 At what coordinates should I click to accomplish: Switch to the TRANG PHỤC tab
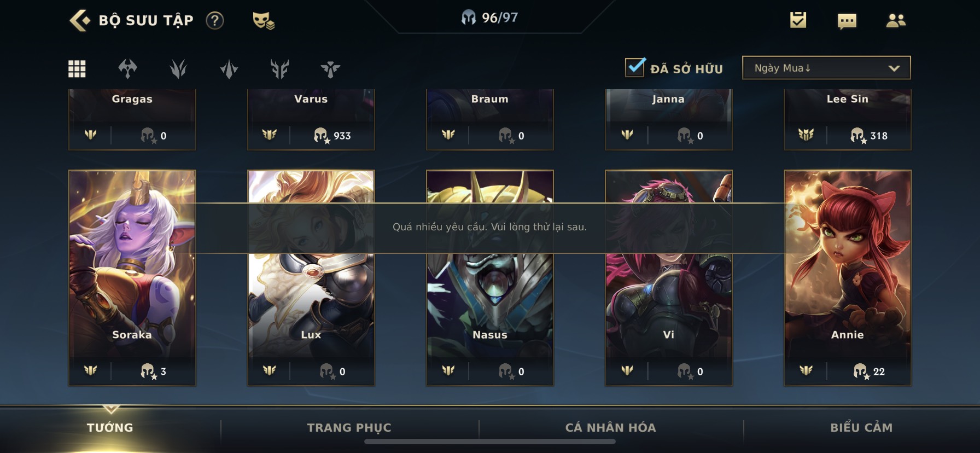click(x=349, y=428)
